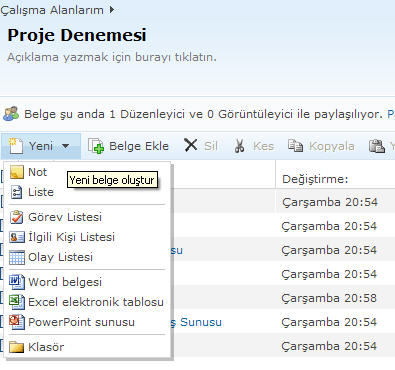Click the Liste icon in the menu
The image size is (395, 370).
(16, 192)
